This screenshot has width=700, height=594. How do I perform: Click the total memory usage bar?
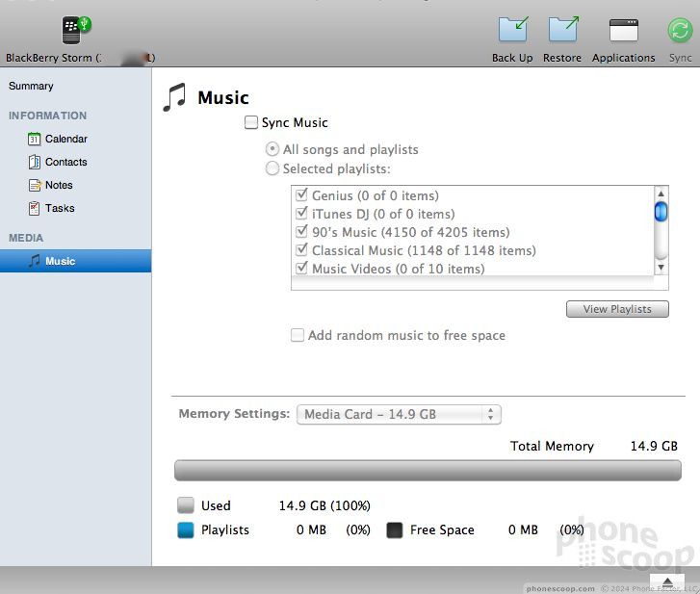tap(428, 471)
